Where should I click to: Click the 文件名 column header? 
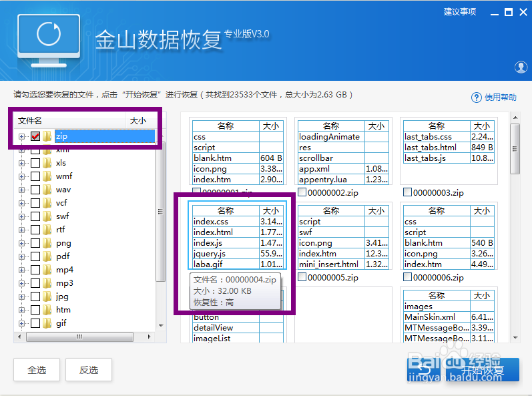pos(70,120)
